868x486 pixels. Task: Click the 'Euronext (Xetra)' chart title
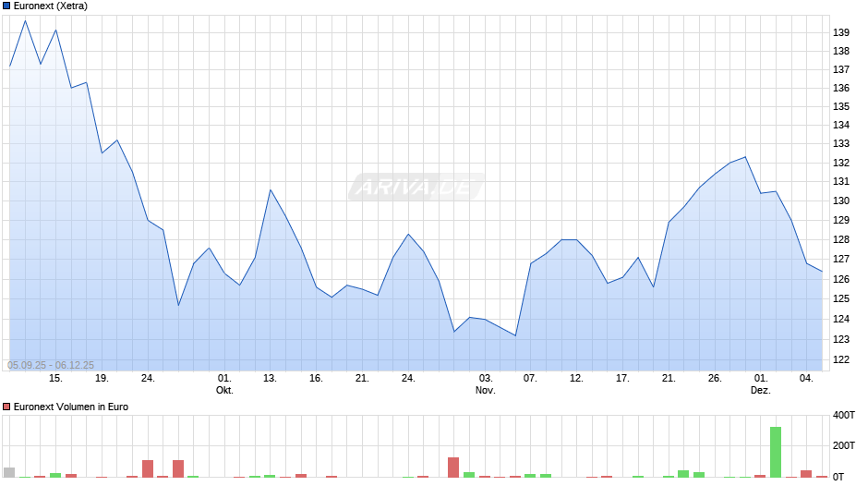coord(51,6)
